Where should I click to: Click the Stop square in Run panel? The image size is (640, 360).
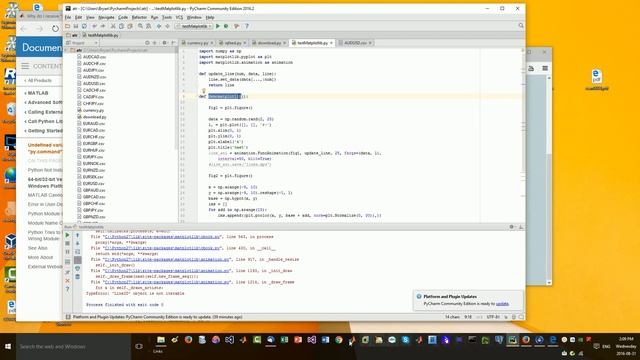(x=67, y=244)
